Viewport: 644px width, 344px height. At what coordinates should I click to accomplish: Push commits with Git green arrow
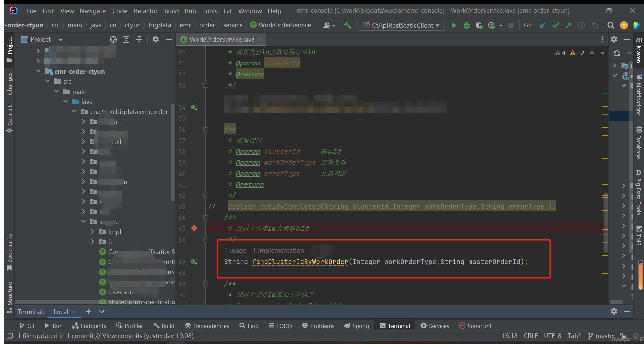point(568,25)
